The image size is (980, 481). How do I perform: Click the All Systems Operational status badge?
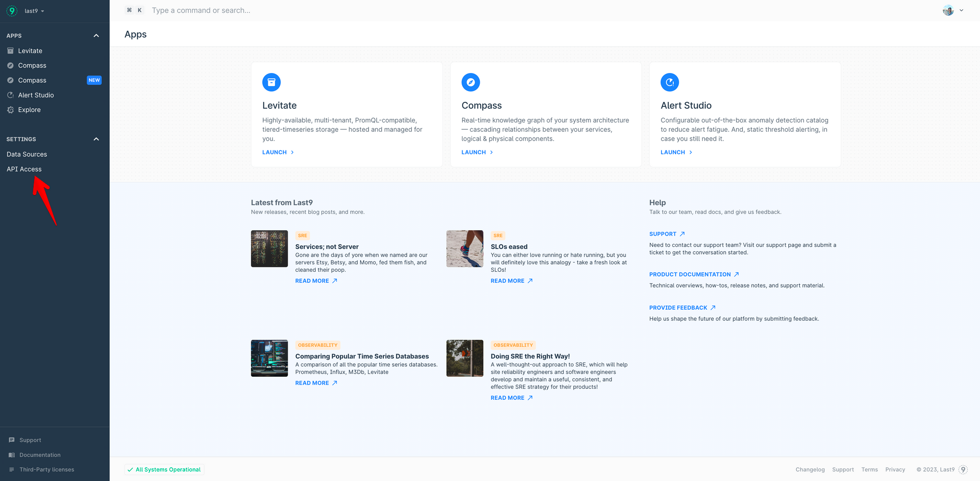point(164,470)
